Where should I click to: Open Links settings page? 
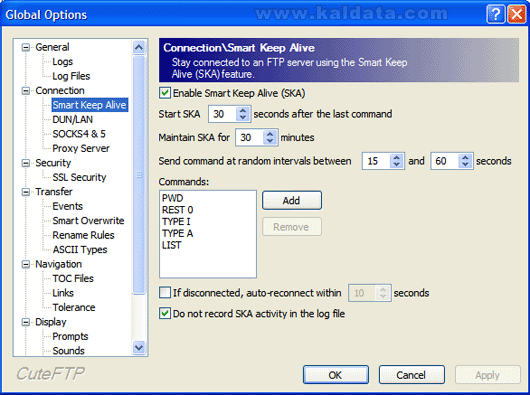pyautogui.click(x=63, y=293)
